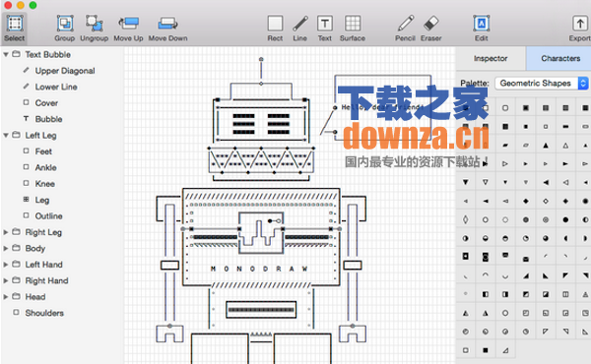Select the Outline layer
591x364 pixels.
point(48,216)
